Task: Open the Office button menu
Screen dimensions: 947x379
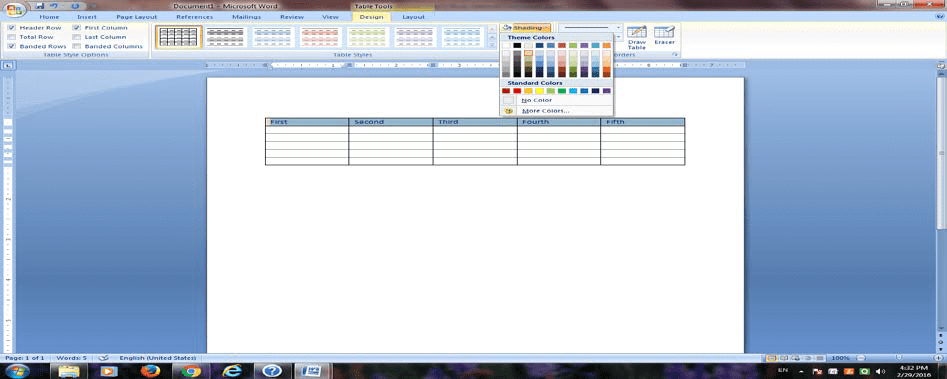Action: (13, 10)
